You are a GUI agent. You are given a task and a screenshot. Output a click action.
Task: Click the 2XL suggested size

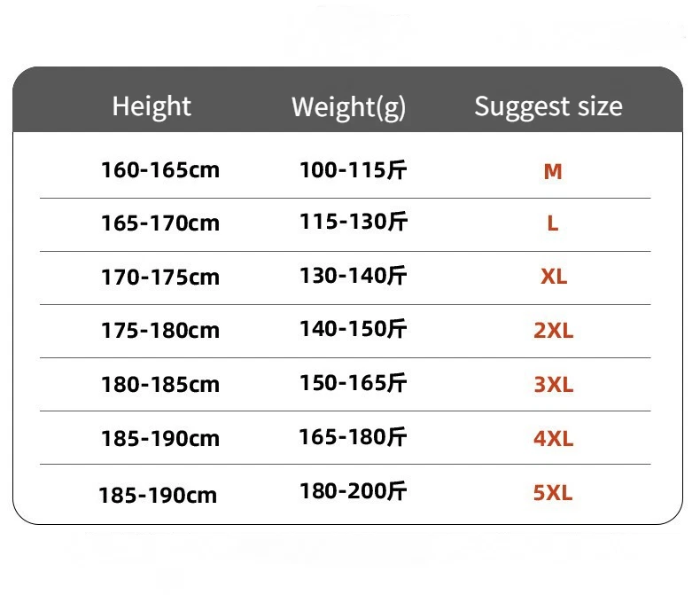(554, 331)
